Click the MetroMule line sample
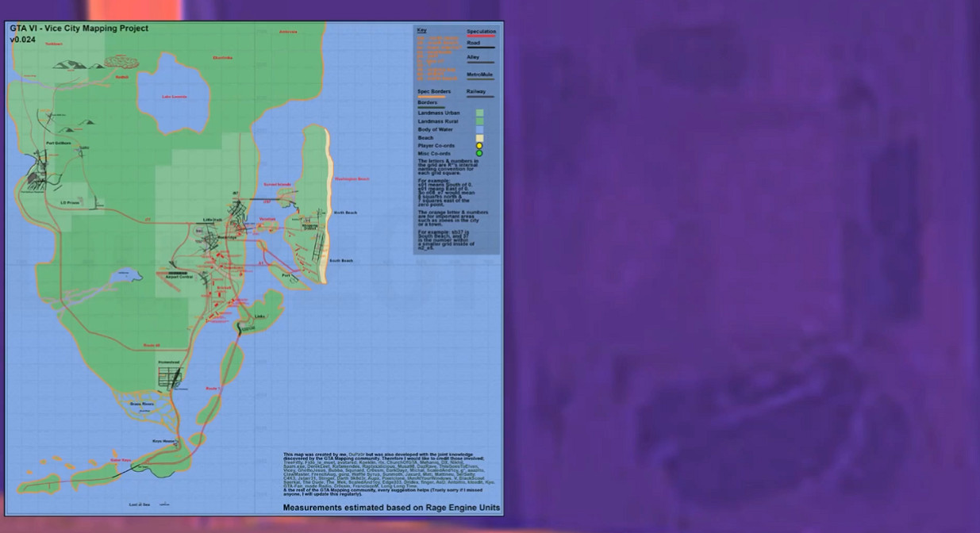The height and width of the screenshot is (533, 980). 481,78
